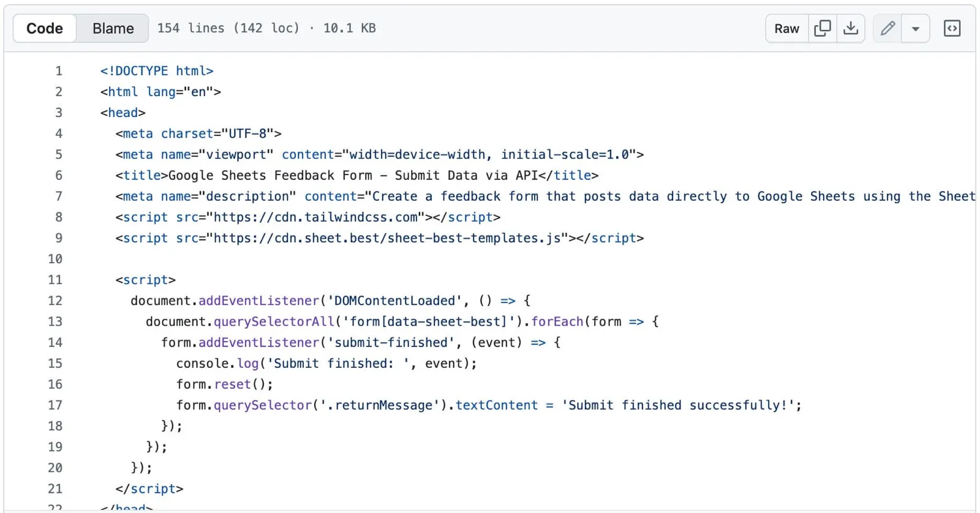The height and width of the screenshot is (513, 980).
Task: Click the tailwindcss CDN URL in code
Action: click(x=315, y=217)
